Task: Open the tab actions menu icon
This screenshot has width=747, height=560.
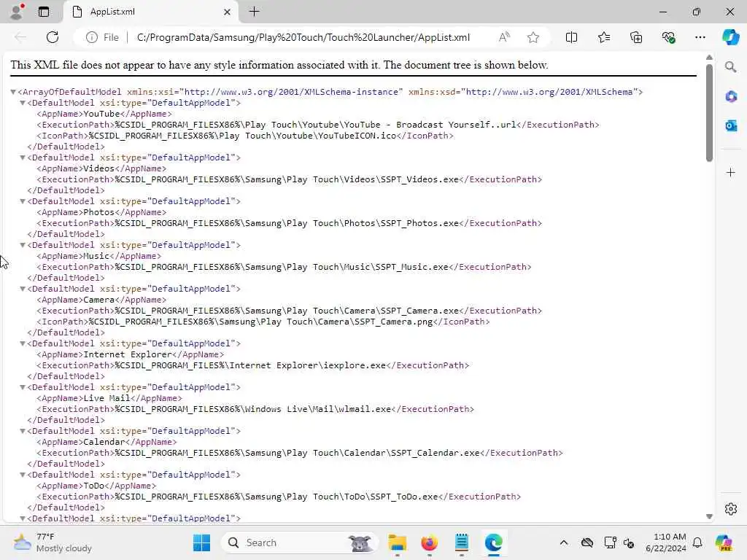Action: [43, 12]
